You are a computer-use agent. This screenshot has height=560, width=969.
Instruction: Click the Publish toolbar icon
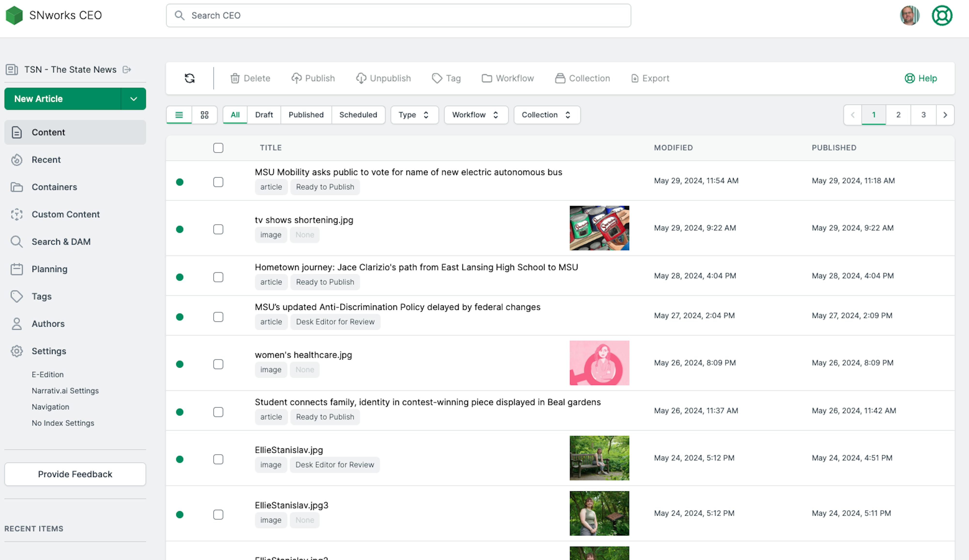(x=313, y=78)
